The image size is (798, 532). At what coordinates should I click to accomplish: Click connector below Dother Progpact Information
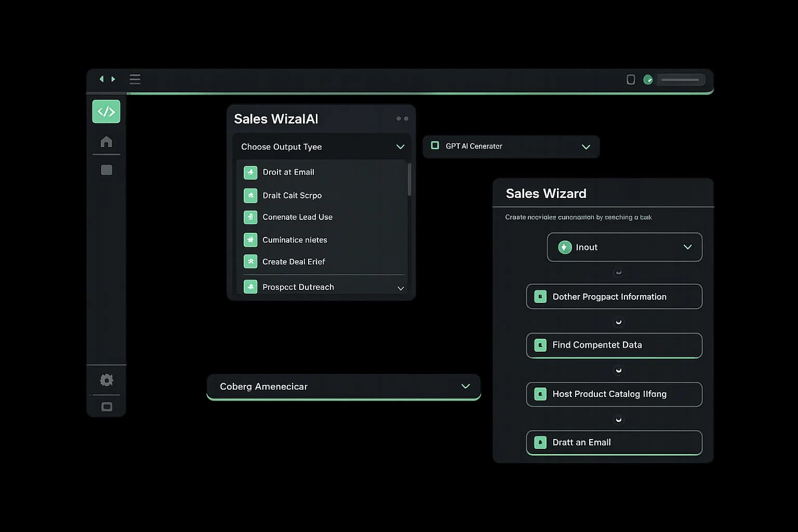[x=618, y=322]
